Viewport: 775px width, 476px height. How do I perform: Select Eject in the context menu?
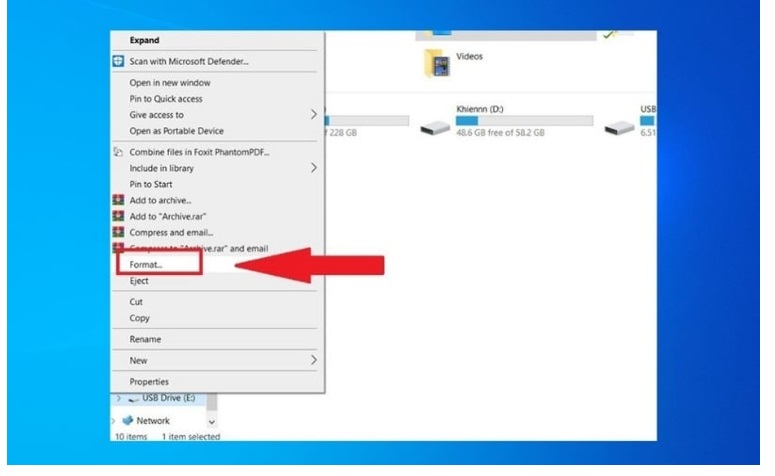139,282
